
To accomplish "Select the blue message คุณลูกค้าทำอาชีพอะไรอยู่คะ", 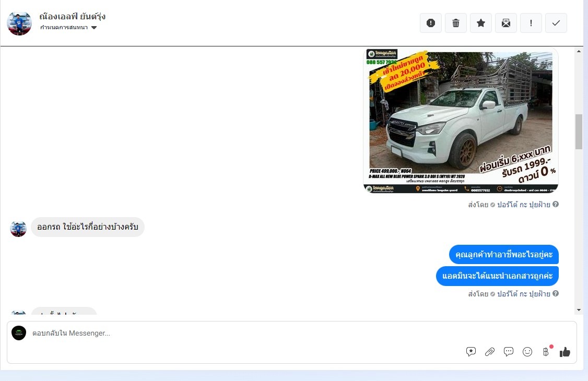I will (x=503, y=255).
